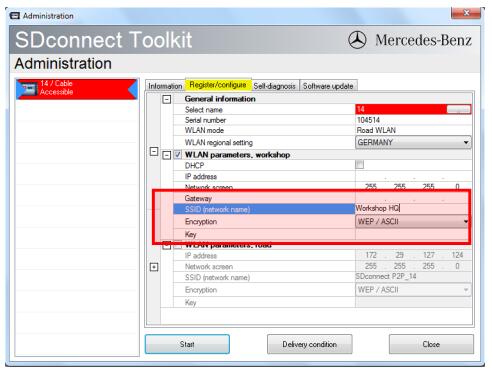Click the road IP address 172.29.127.124
Viewport: 492px width, 368px height.
[x=413, y=255]
